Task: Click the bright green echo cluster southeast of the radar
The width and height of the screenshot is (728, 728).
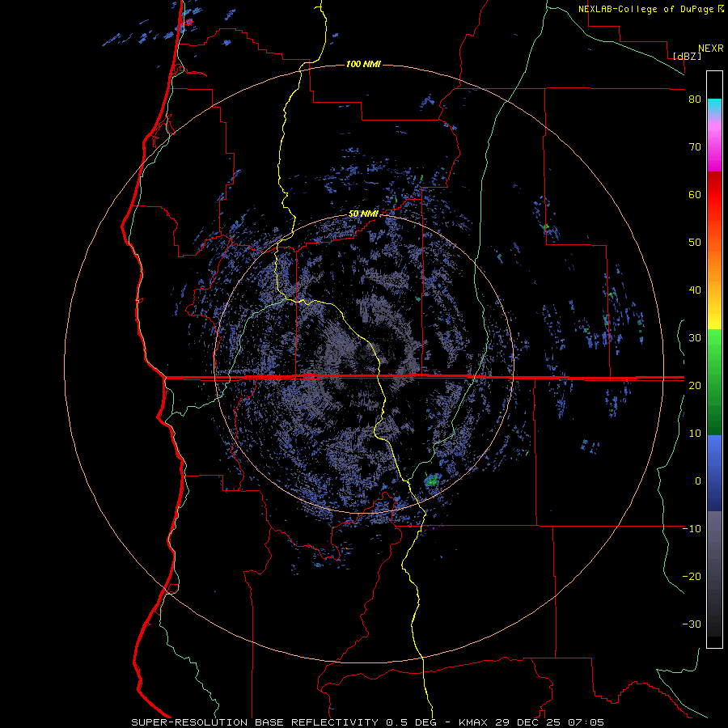Action: 433,480
